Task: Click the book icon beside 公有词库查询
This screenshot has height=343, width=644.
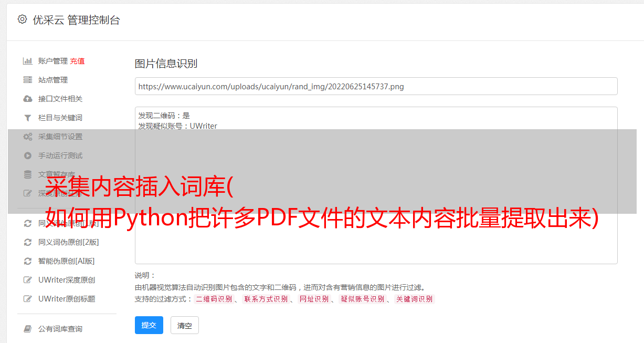Action: [x=28, y=329]
